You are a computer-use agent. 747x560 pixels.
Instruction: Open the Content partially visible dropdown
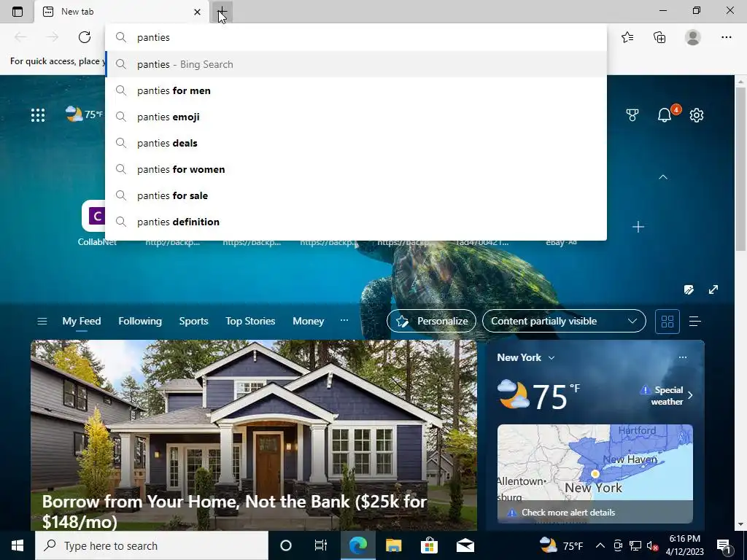(x=564, y=322)
